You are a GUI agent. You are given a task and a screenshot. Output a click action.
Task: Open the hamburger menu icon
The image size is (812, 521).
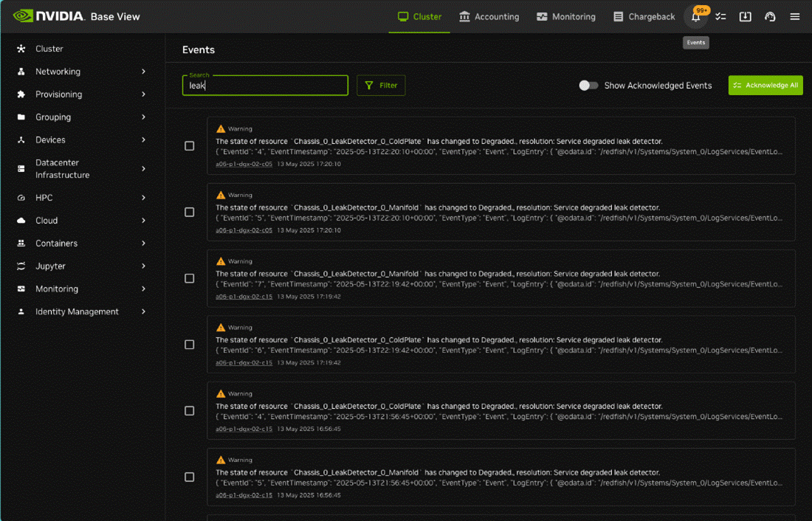795,17
